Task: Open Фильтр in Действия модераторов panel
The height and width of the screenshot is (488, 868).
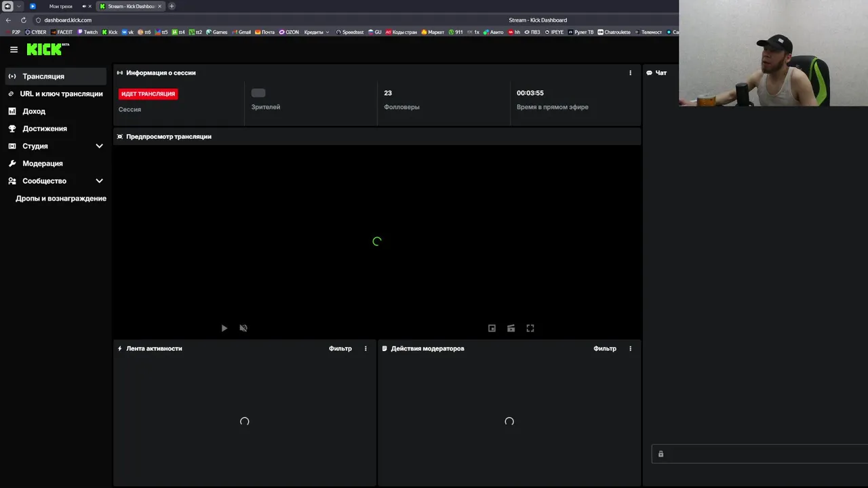Action: [x=605, y=348]
